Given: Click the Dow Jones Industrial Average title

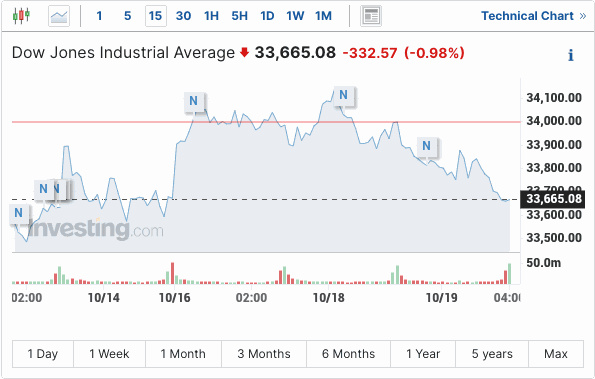Looking at the screenshot, I should tap(123, 53).
